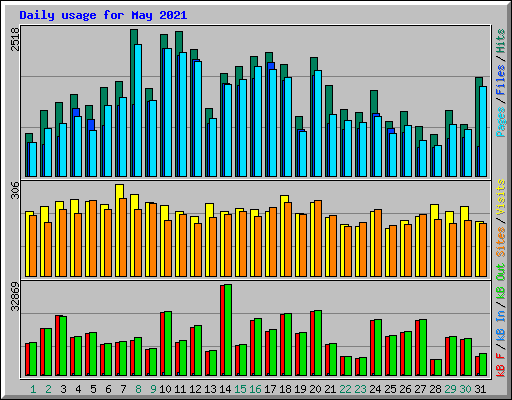The image size is (512, 400).
Task: Select day 10 on the x-axis
Action: [x=165, y=389]
